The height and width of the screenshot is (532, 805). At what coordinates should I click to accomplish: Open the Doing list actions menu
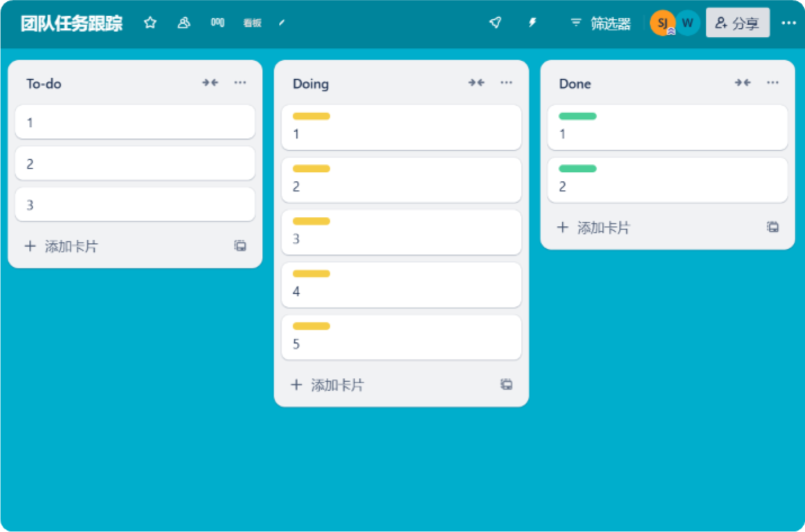(x=506, y=83)
